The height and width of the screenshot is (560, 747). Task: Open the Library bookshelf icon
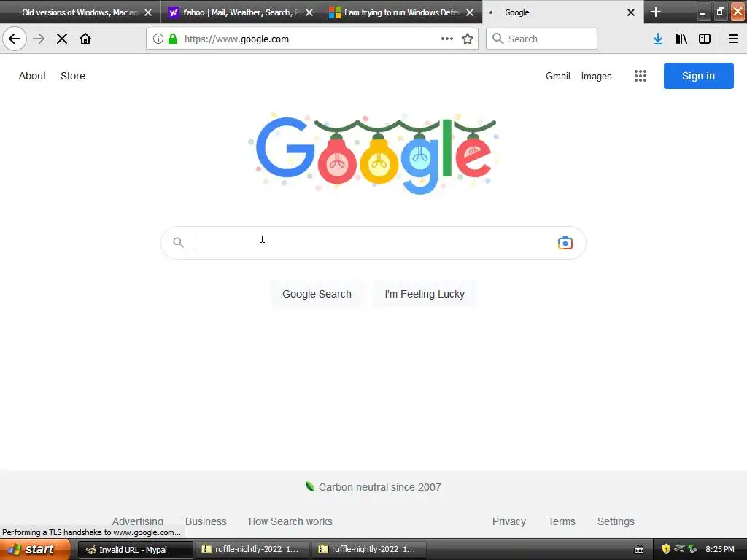click(x=681, y=39)
